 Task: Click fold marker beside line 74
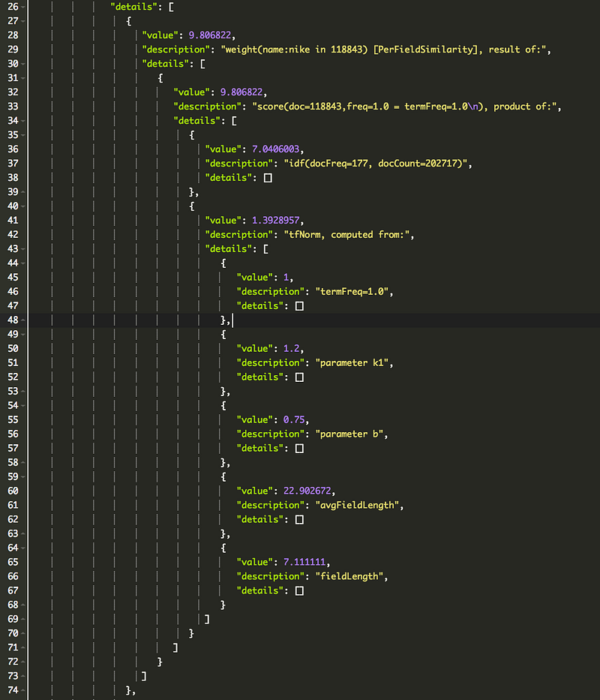[22, 691]
